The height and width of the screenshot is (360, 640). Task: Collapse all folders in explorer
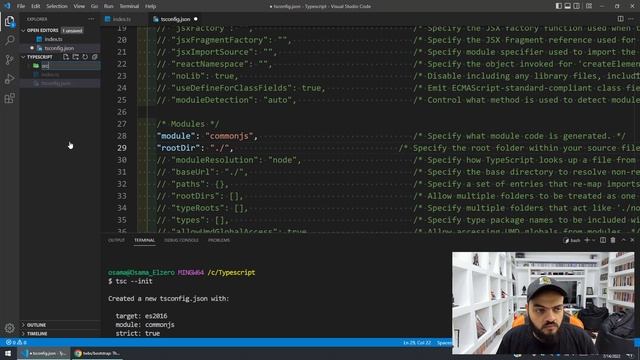[x=94, y=57]
